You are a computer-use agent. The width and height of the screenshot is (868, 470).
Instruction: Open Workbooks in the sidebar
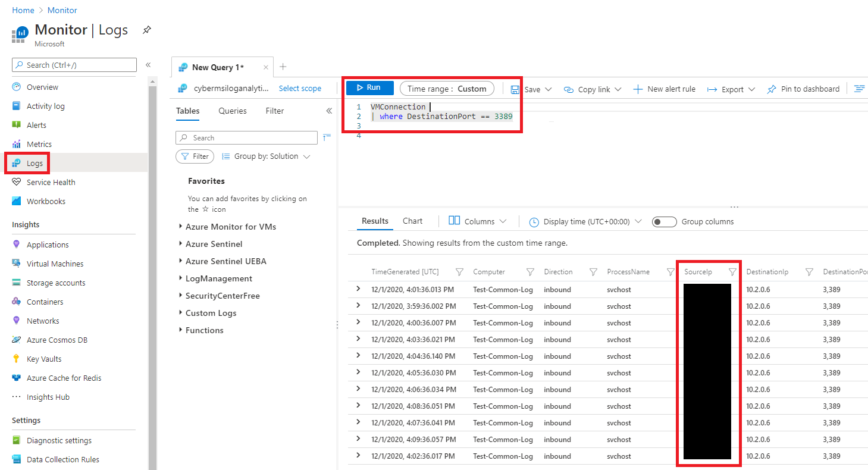[46, 201]
